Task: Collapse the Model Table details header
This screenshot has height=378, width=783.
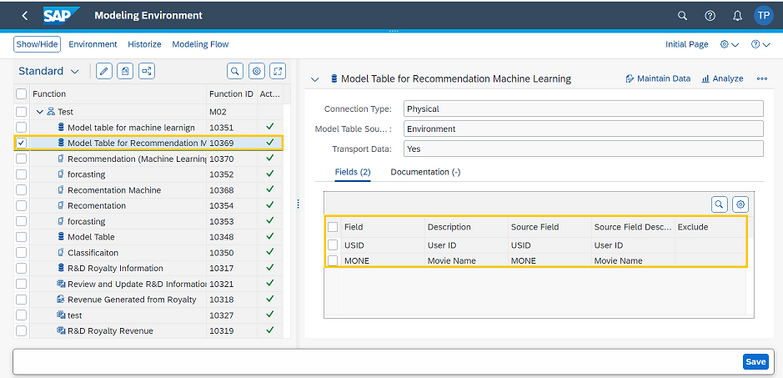Action: (x=315, y=79)
